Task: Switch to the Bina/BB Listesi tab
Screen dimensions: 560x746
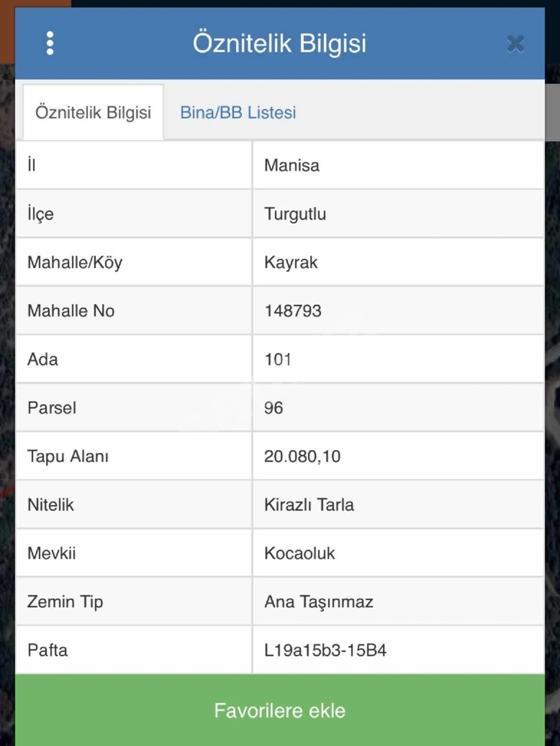Action: (238, 113)
